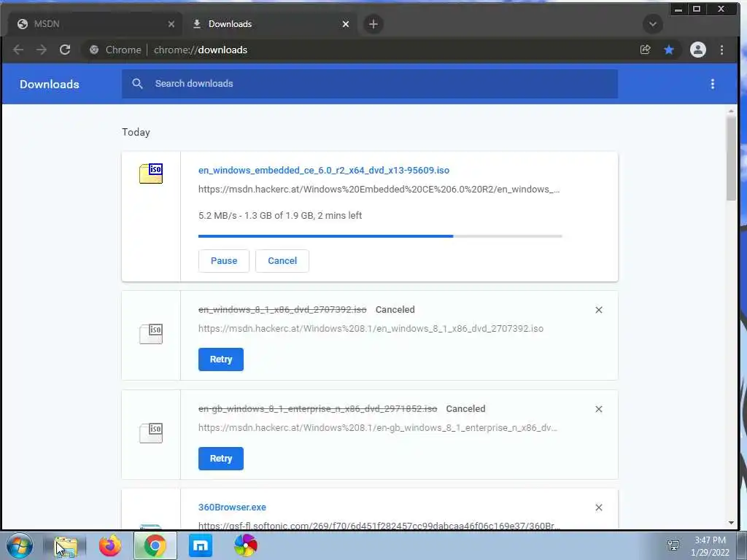Open the Chrome profile avatar
The width and height of the screenshot is (747, 560).
(698, 50)
